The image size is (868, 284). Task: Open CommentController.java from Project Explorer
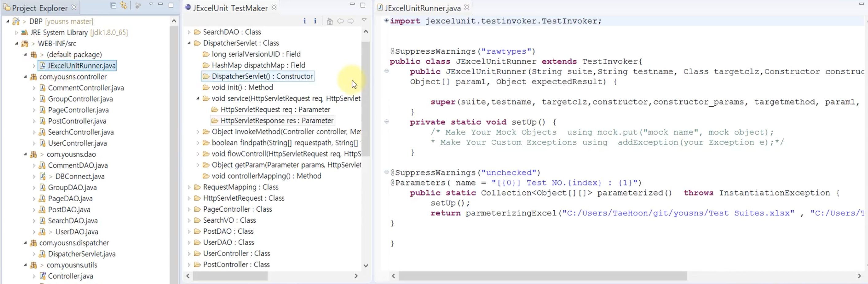pos(86,88)
